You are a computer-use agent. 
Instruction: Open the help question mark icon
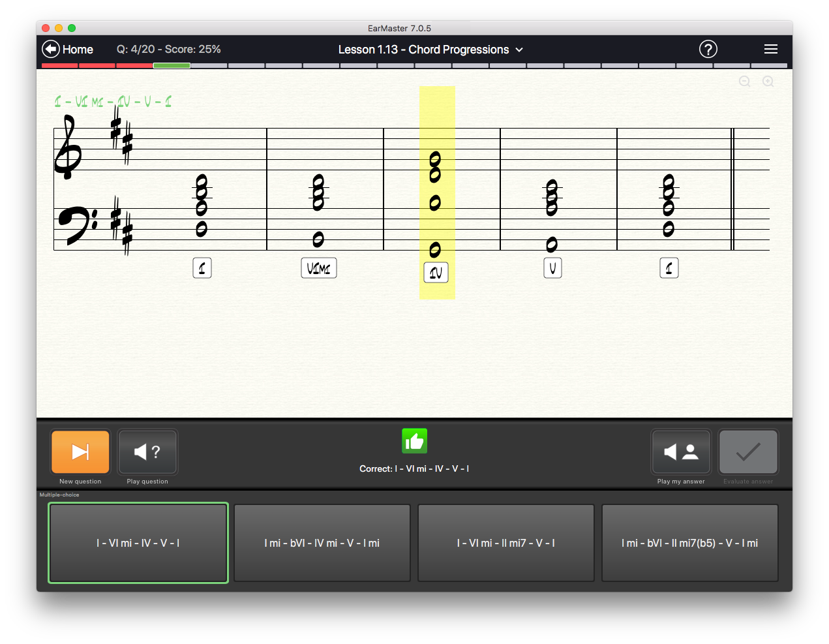pyautogui.click(x=708, y=50)
